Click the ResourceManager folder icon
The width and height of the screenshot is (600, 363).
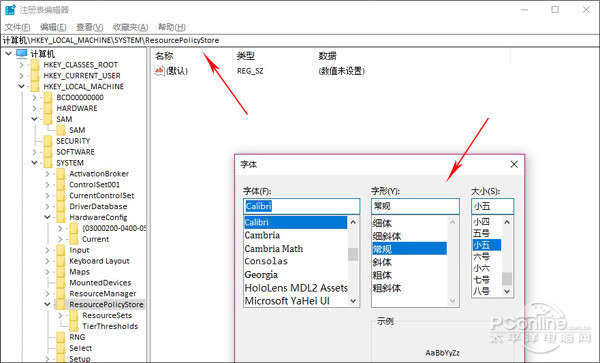[x=61, y=294]
